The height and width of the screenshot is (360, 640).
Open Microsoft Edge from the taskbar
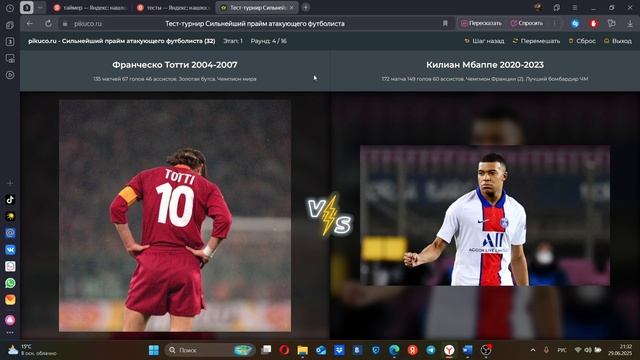point(394,350)
